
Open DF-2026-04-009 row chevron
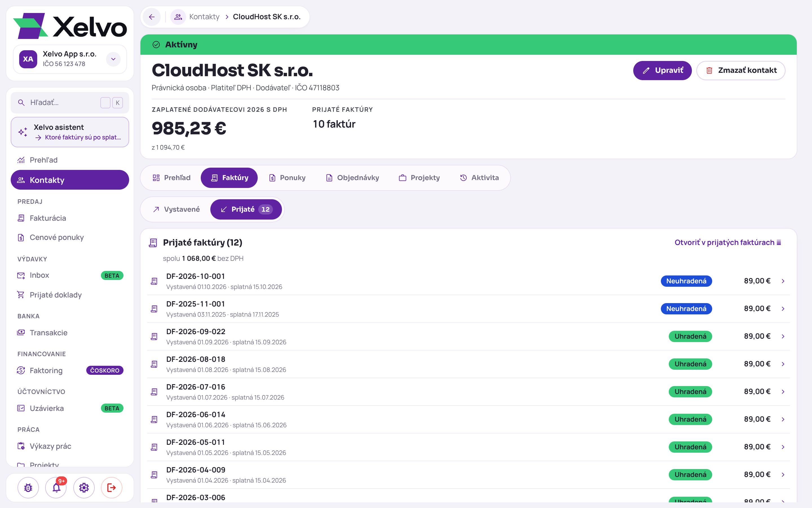pyautogui.click(x=783, y=475)
